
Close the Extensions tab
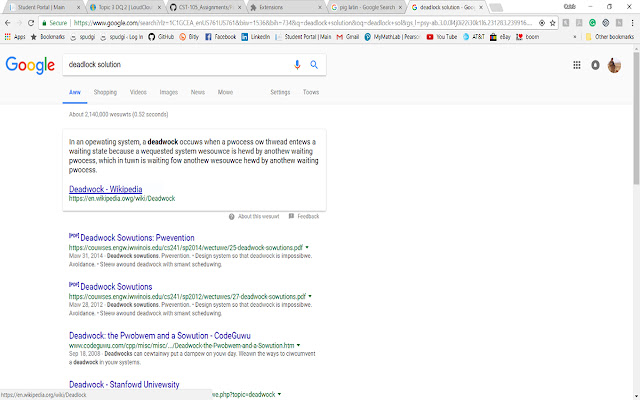pyautogui.click(x=320, y=7)
